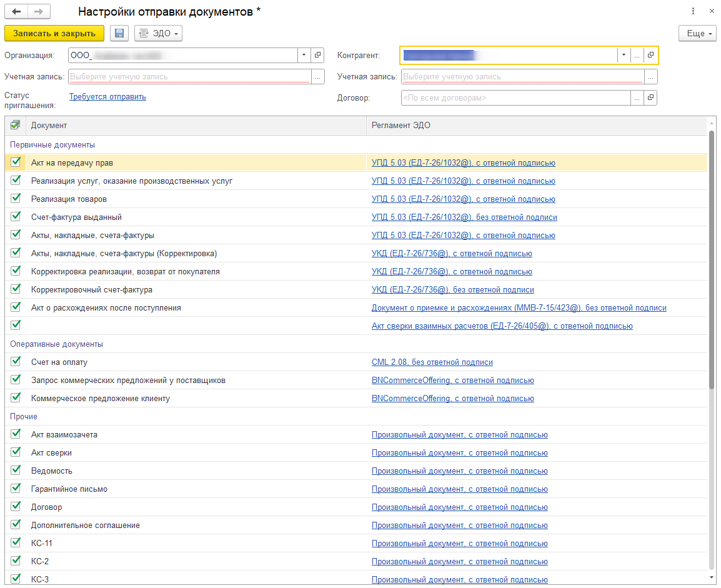Toggle the Счет на оплату checkbox
The image size is (721, 588).
tap(16, 362)
